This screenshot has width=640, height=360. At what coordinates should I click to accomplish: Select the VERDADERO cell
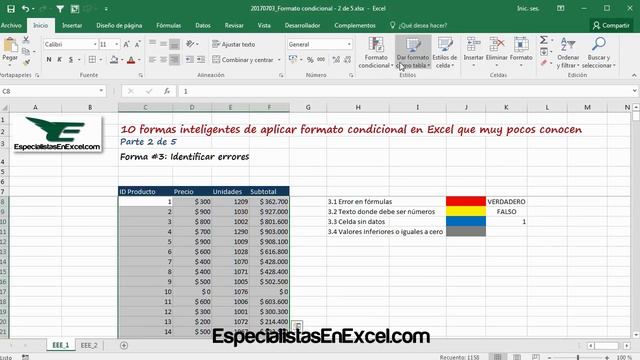click(x=506, y=201)
